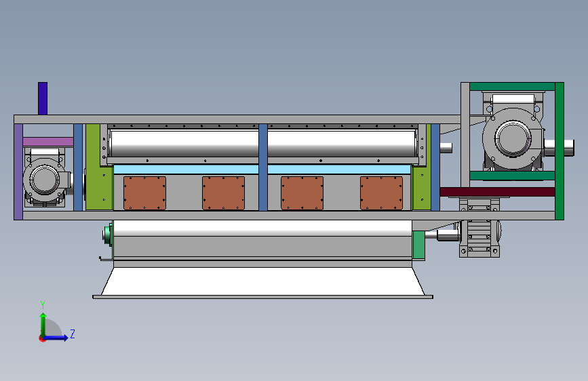This screenshot has height=381, width=588.
Task: Select the purple vertical end plate
Action: click(18, 172)
